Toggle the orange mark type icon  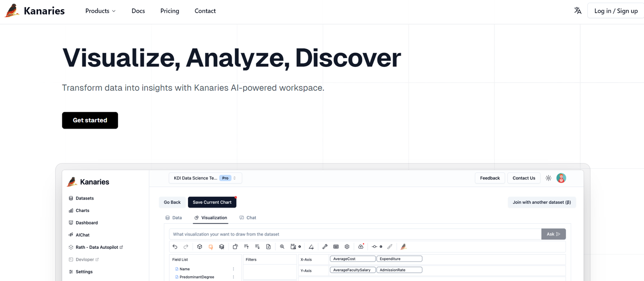211,247
